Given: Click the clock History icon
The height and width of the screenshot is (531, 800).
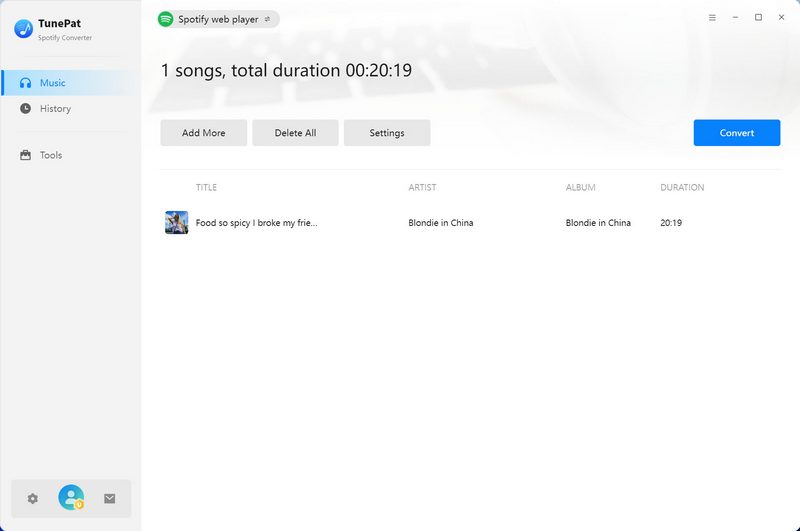Looking at the screenshot, I should 26,108.
